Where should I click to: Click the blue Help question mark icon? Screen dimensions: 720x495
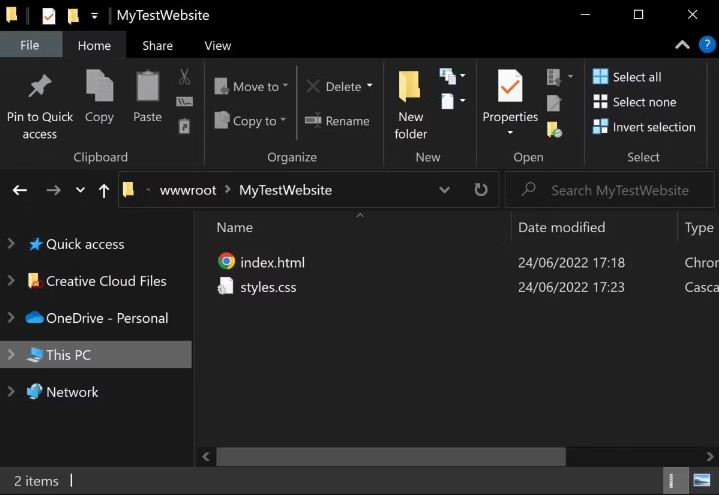click(707, 45)
